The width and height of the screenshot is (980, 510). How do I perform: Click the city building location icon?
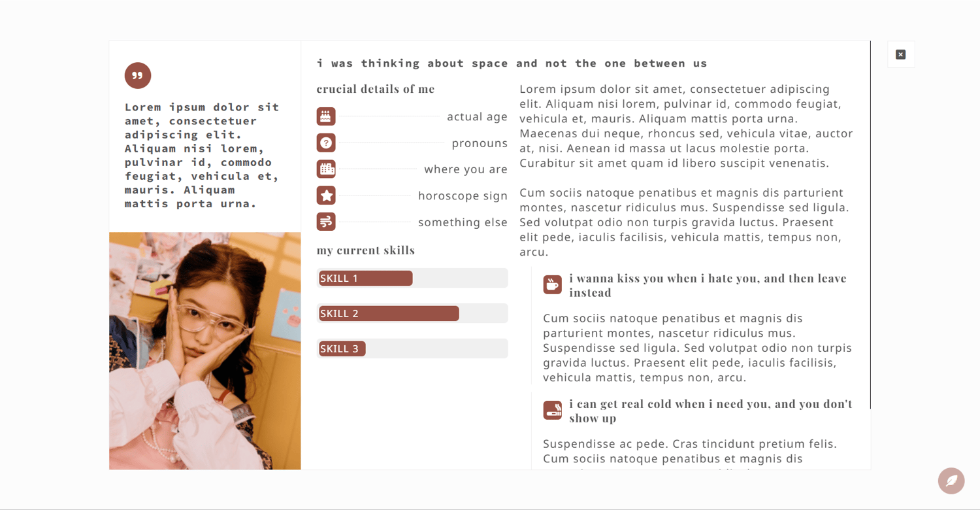[x=326, y=169]
